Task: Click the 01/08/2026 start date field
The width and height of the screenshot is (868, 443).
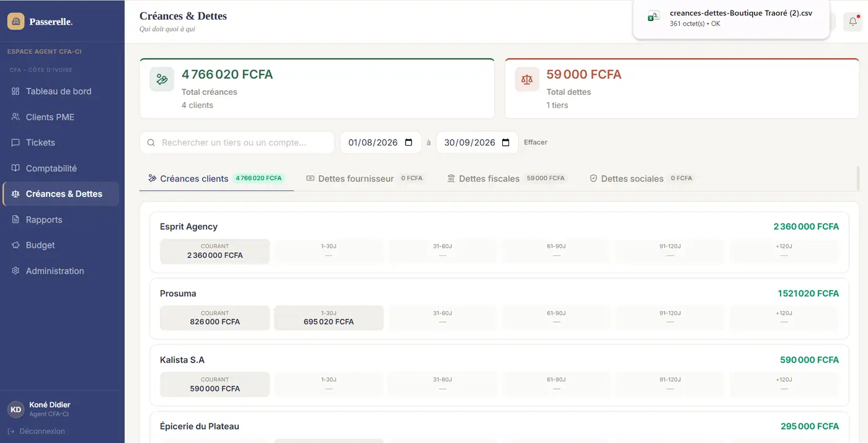Action: (381, 143)
